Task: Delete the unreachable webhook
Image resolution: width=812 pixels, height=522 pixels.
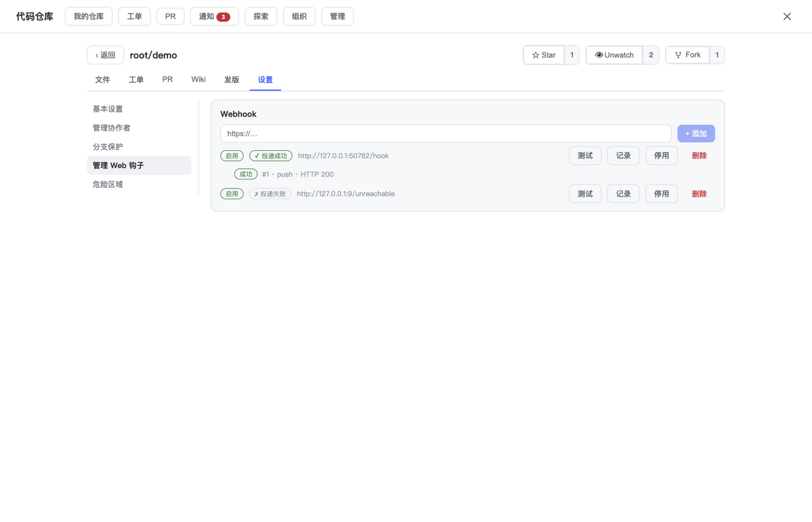Action: (x=699, y=194)
